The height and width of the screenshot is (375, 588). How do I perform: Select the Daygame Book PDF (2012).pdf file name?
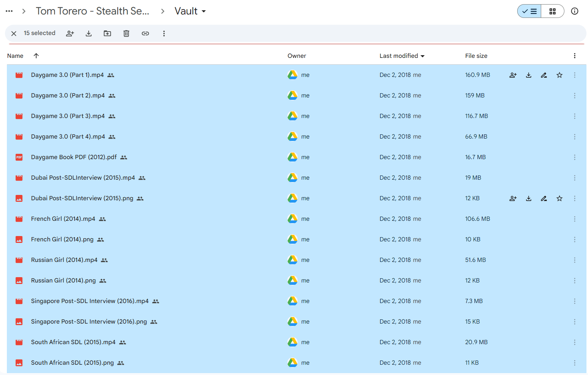pyautogui.click(x=74, y=157)
